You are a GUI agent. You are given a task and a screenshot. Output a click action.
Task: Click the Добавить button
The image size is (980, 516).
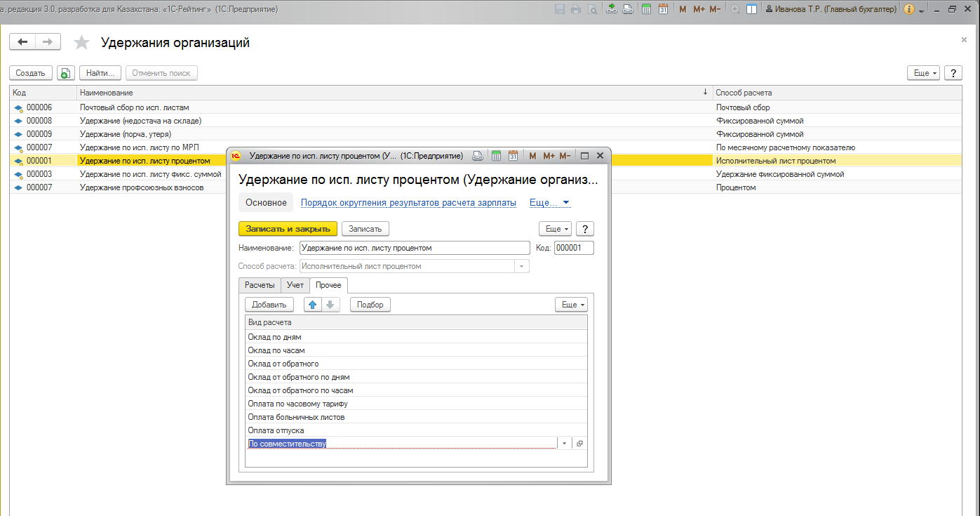tap(269, 305)
